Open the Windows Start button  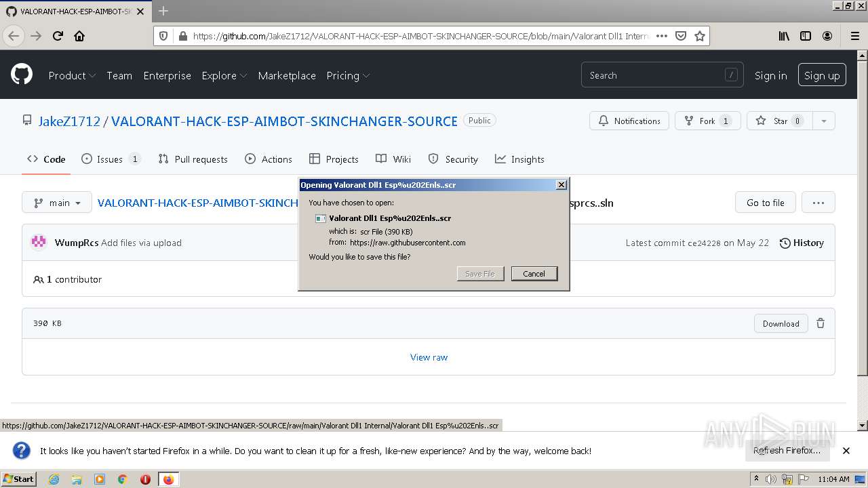[x=19, y=479]
